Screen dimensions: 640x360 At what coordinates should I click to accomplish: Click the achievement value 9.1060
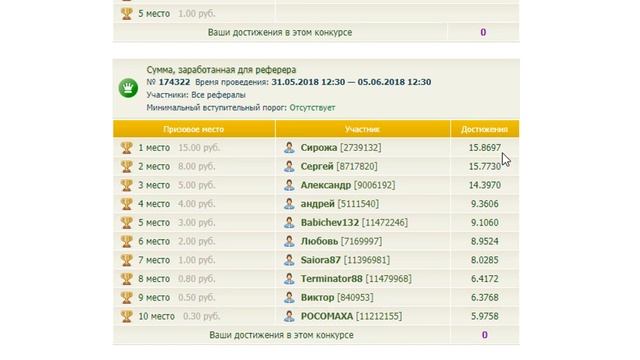pyautogui.click(x=484, y=223)
